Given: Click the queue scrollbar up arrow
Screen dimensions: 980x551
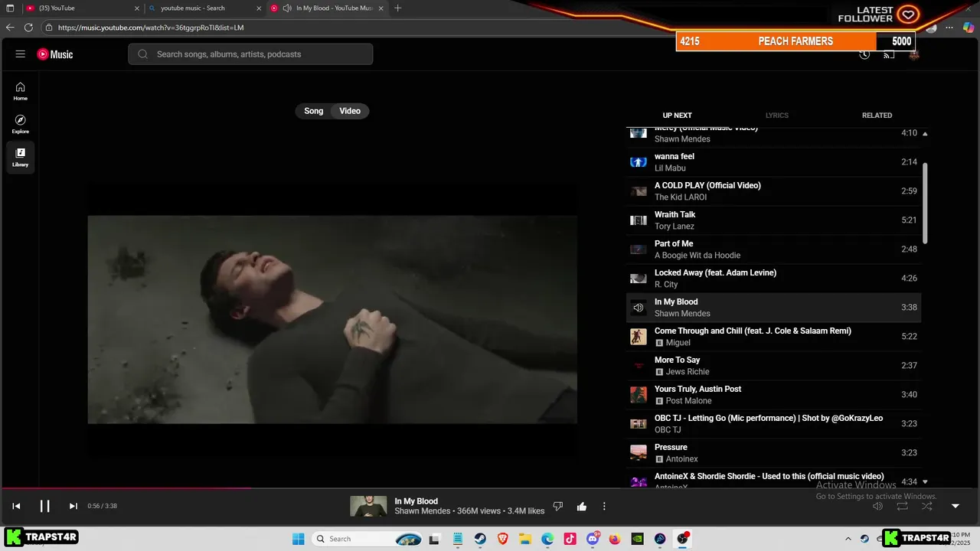Looking at the screenshot, I should (x=925, y=134).
